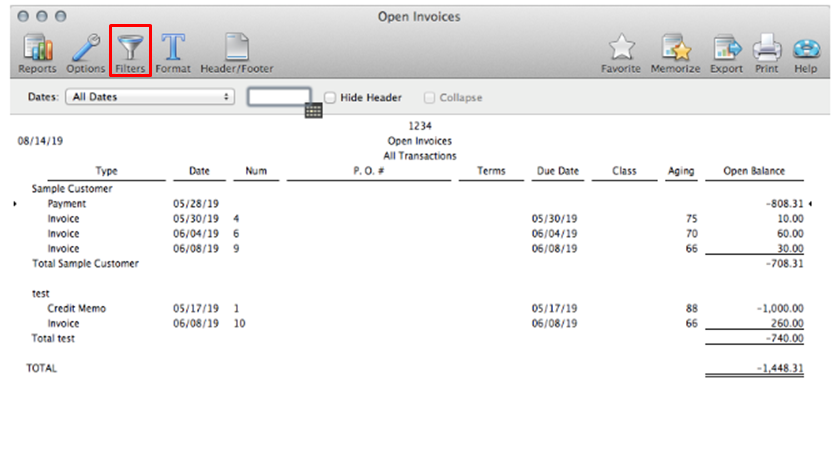Click the Due Date column header
838x468 pixels.
(557, 171)
